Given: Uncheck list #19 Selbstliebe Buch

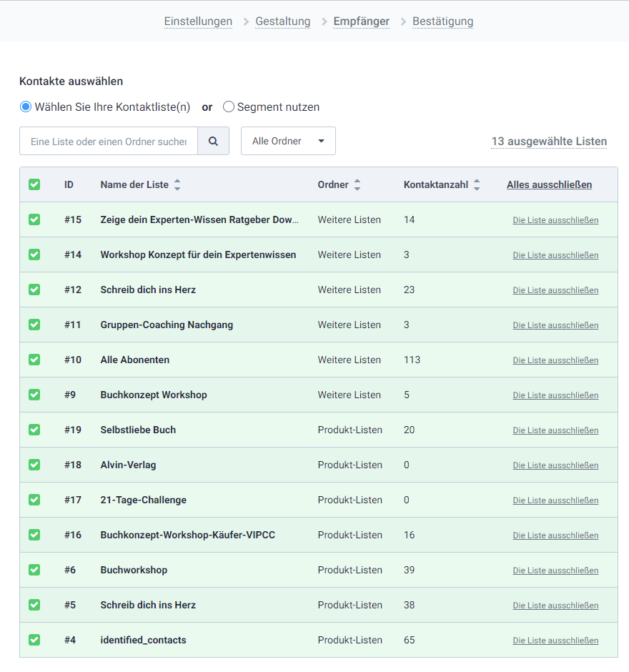Looking at the screenshot, I should click(34, 430).
